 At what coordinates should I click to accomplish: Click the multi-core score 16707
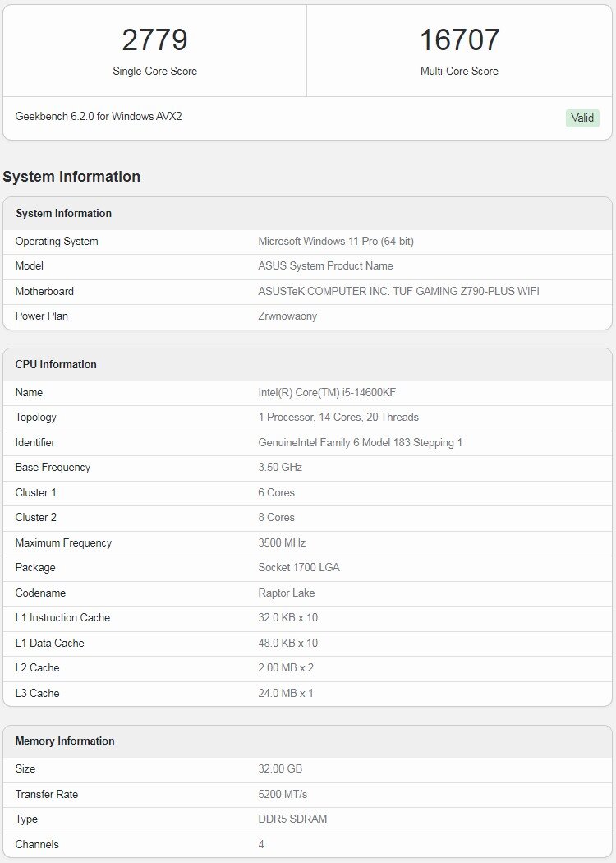click(459, 39)
